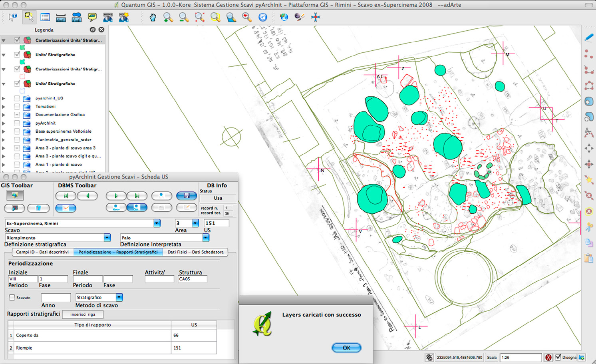Activate the Zoom Out magnifier
596x364 pixels.
[x=184, y=17]
